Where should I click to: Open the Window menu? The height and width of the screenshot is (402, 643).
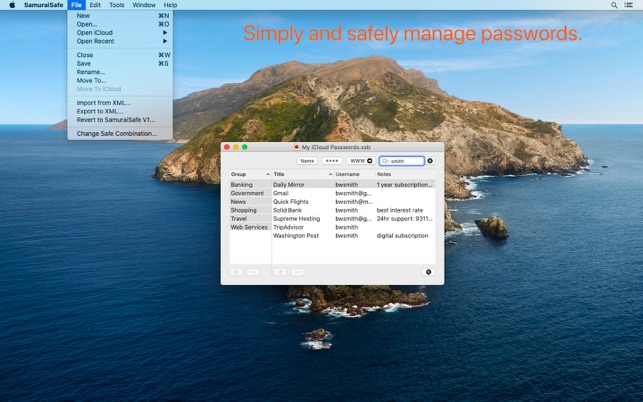pos(144,5)
